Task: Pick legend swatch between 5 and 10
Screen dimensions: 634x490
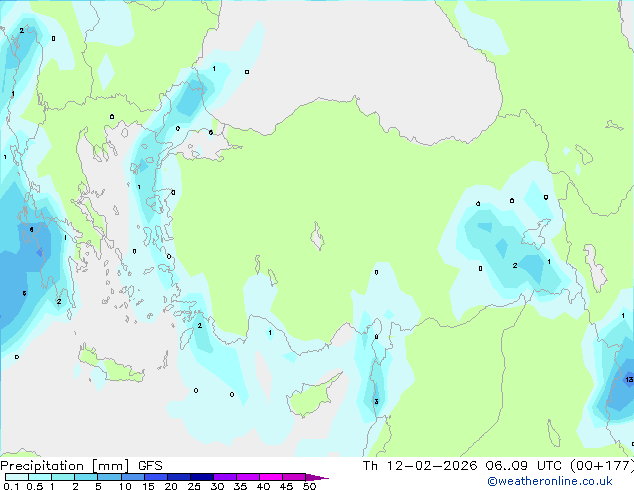Action: tap(109, 477)
